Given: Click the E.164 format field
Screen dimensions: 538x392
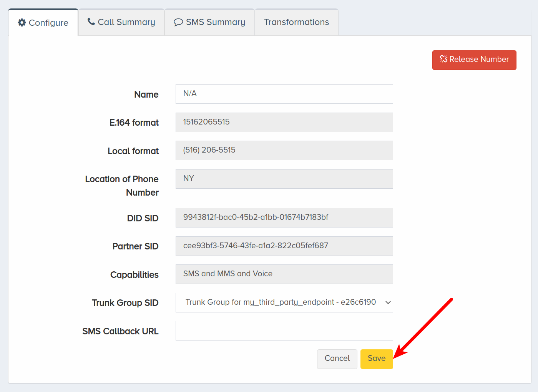Looking at the screenshot, I should coord(284,122).
